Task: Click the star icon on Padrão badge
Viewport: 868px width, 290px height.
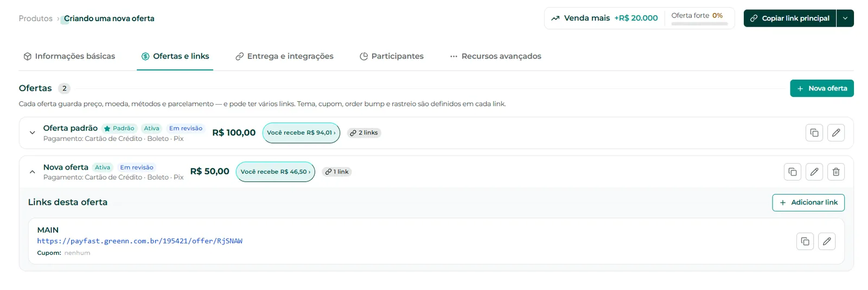Action: point(107,128)
